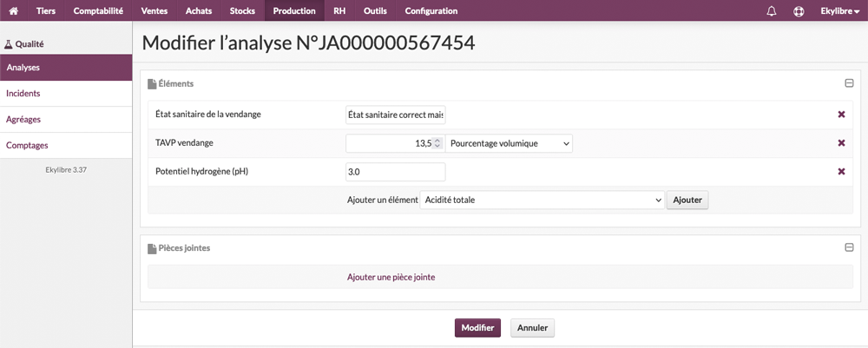
Task: Select Incidents in the sidebar
Action: pos(66,94)
